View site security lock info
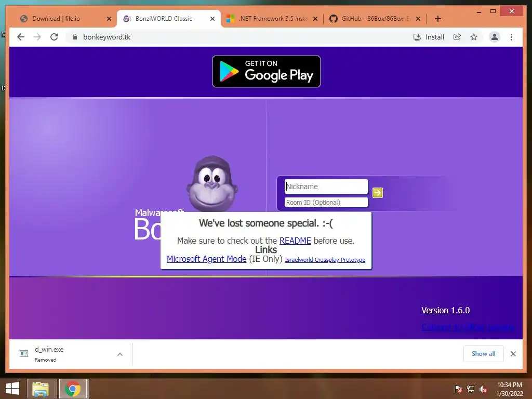Viewport: 532px width, 399px height. pyautogui.click(x=75, y=37)
